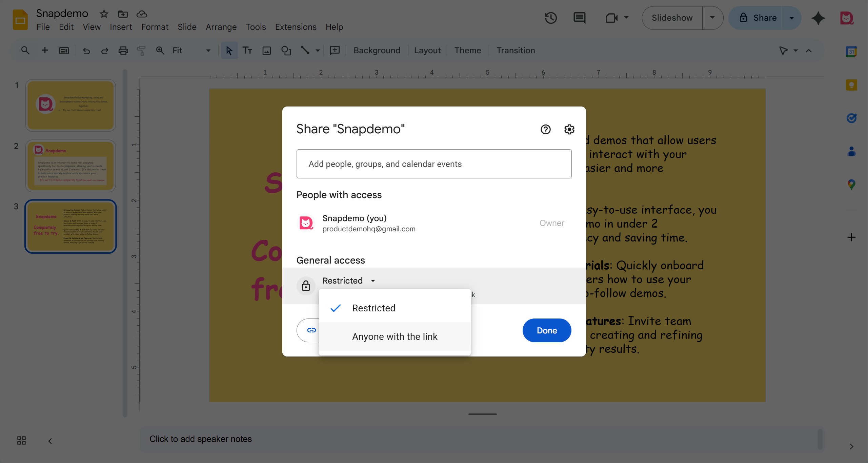
Task: Select slide 2 thumbnail
Action: [x=70, y=166]
